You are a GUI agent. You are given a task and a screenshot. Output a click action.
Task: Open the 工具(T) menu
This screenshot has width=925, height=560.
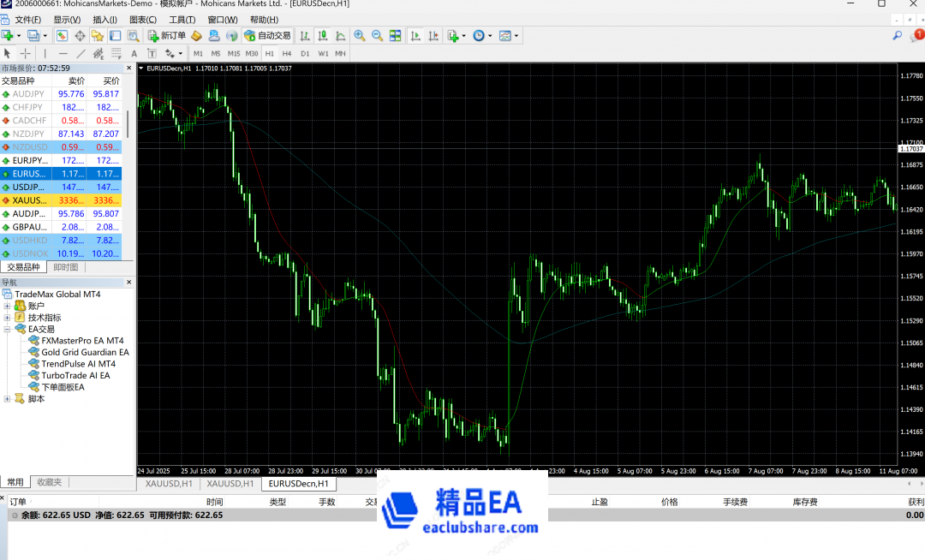click(x=182, y=20)
